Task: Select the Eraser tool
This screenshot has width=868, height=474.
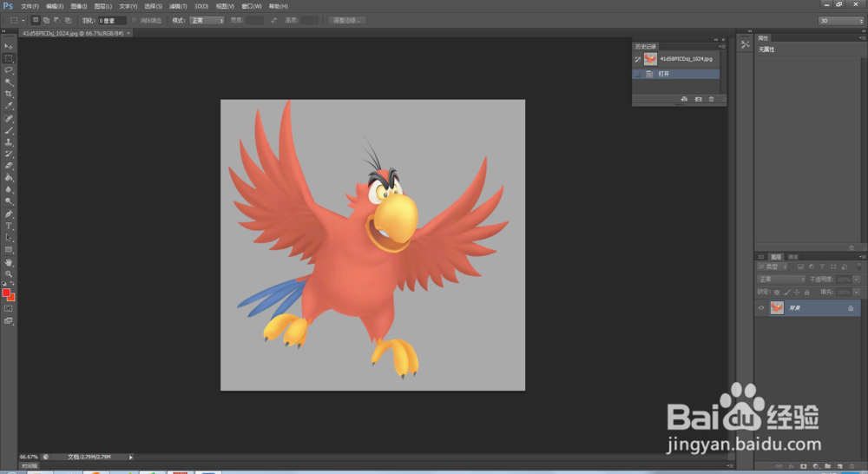Action: [9, 166]
